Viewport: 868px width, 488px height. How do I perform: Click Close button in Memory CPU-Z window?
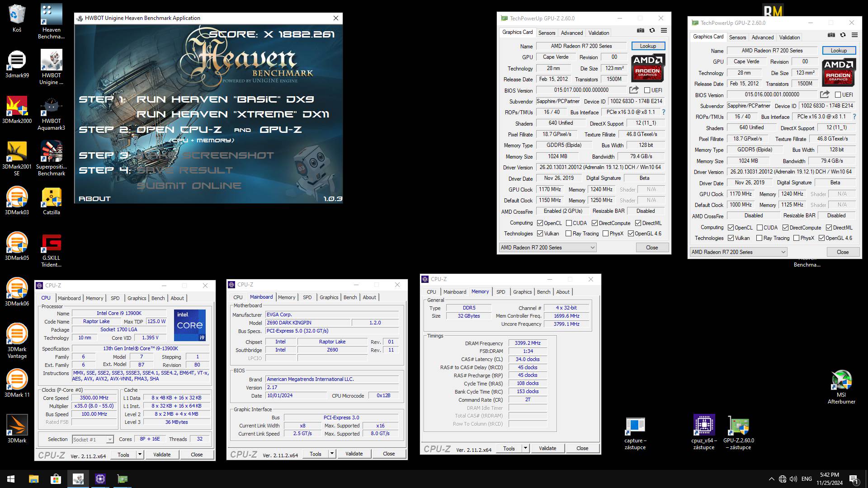click(x=582, y=448)
